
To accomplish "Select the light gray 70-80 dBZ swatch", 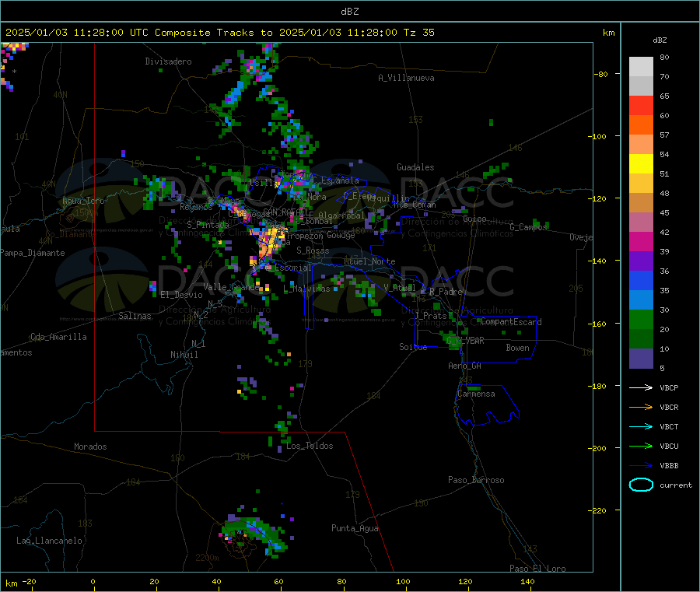I will pyautogui.click(x=641, y=67).
